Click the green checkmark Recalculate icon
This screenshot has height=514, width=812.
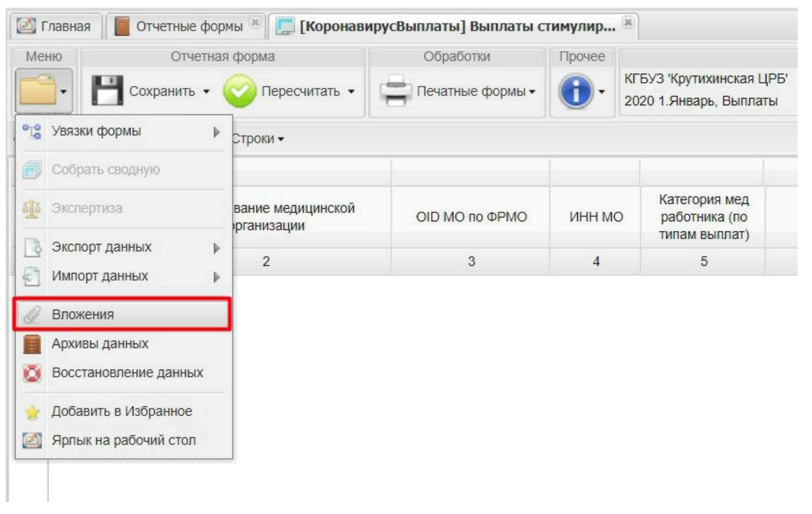tap(239, 91)
